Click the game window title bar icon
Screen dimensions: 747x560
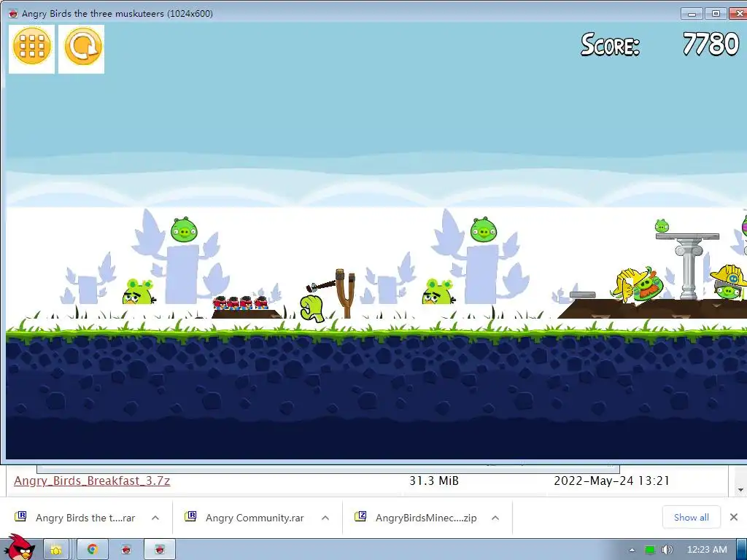coord(13,13)
